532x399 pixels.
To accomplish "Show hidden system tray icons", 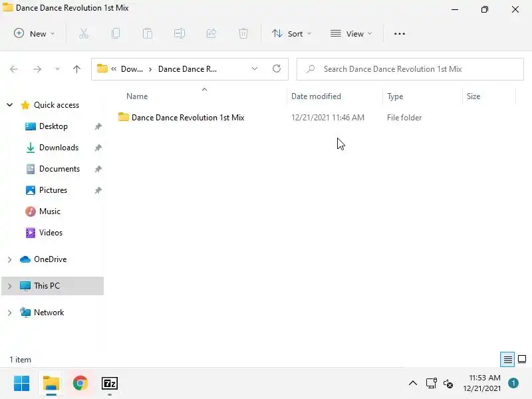I will point(413,384).
